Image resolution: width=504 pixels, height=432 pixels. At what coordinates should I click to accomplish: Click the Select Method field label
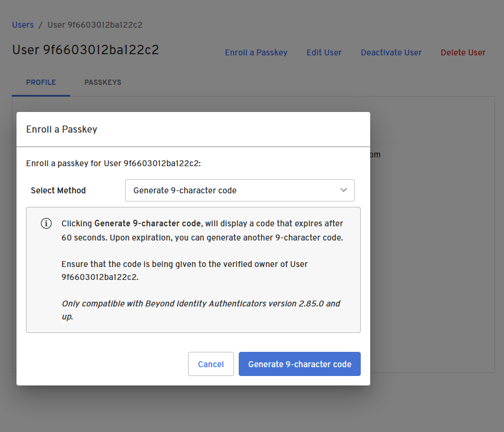click(x=58, y=190)
